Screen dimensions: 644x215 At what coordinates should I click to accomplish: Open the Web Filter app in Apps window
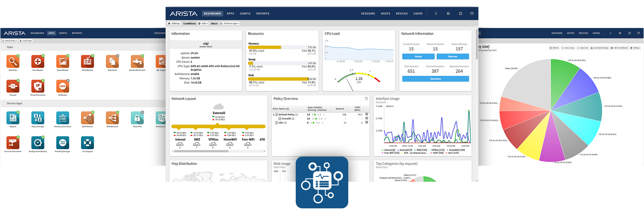13,62
